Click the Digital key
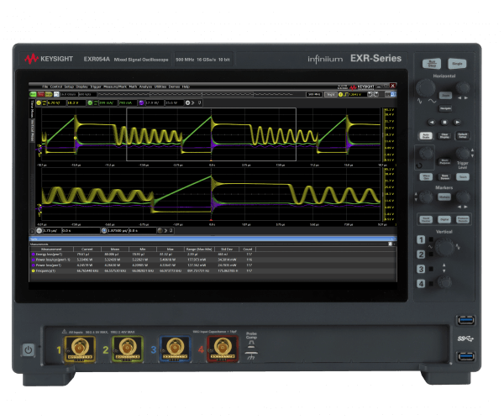 (x=444, y=219)
